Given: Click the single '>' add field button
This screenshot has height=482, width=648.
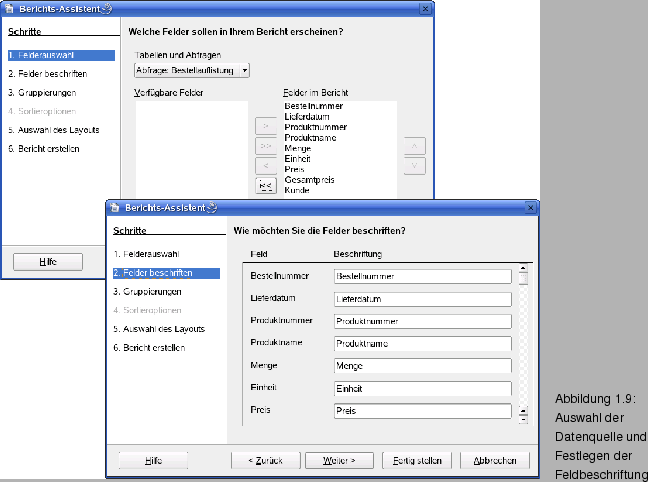Looking at the screenshot, I should [266, 126].
